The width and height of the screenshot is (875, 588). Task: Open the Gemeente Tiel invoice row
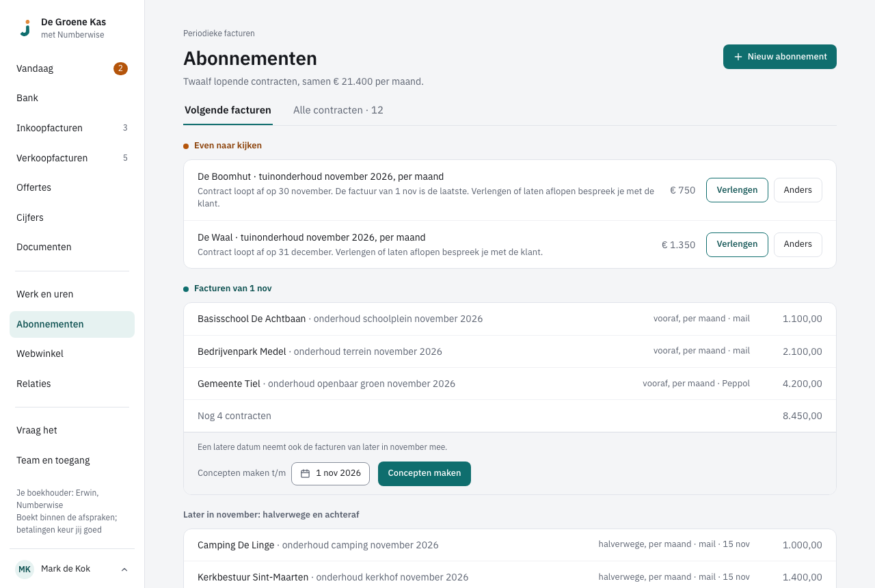click(x=510, y=384)
